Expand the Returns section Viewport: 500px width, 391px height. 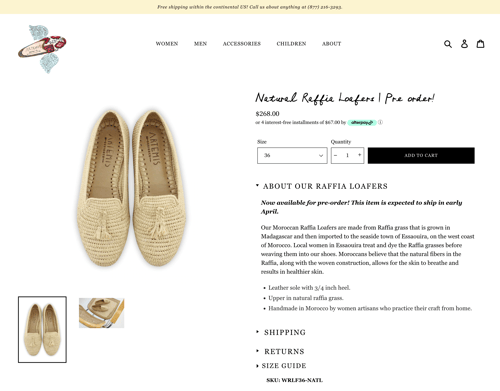pos(280,351)
